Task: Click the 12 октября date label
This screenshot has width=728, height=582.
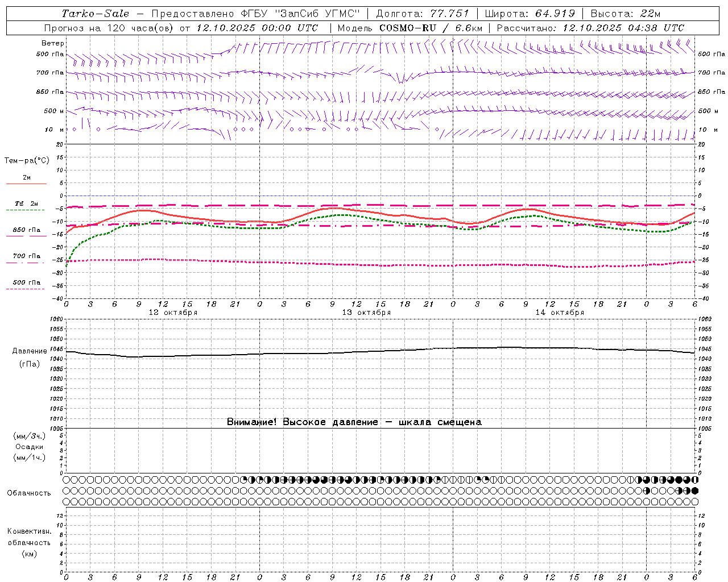Action: click(x=173, y=313)
